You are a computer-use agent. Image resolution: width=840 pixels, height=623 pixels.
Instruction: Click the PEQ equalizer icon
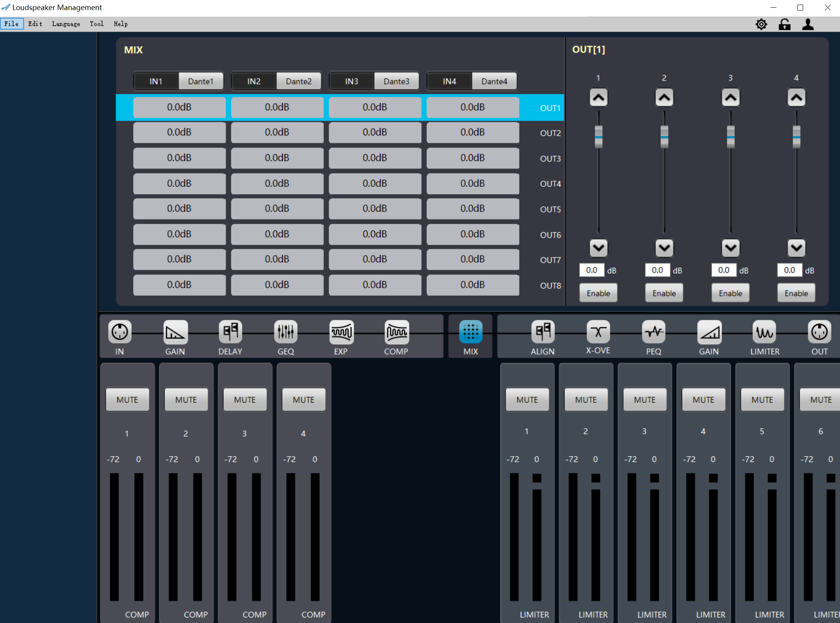653,332
